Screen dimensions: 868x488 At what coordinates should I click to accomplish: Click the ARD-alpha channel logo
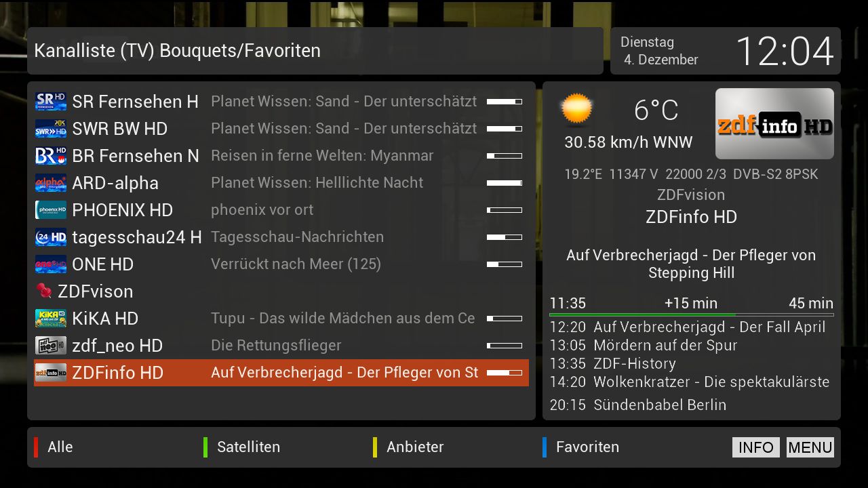click(x=51, y=183)
